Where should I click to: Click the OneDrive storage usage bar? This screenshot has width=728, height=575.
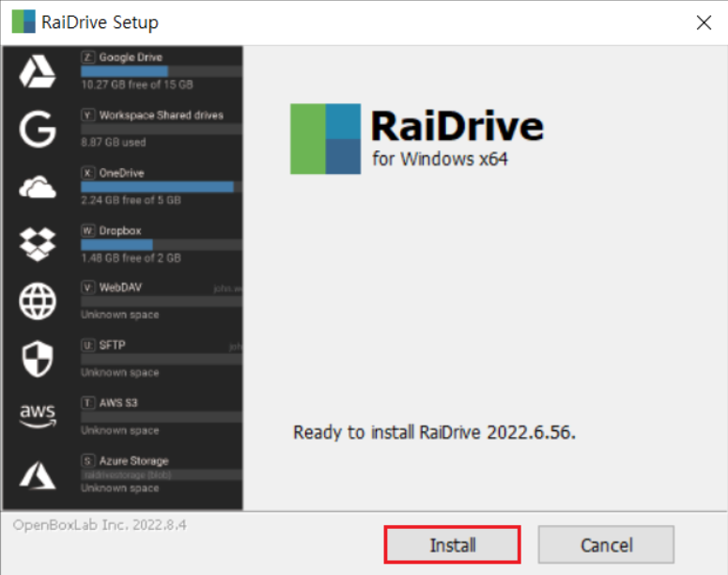tap(160, 187)
